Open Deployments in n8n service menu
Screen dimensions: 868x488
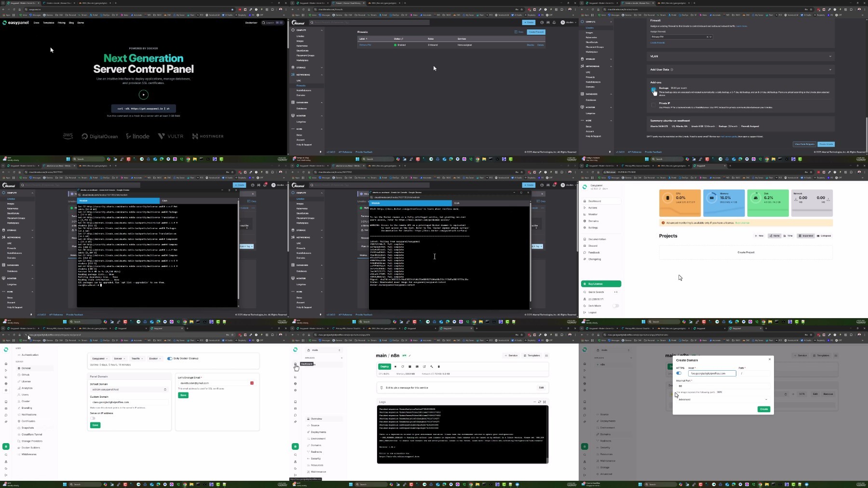click(x=318, y=432)
